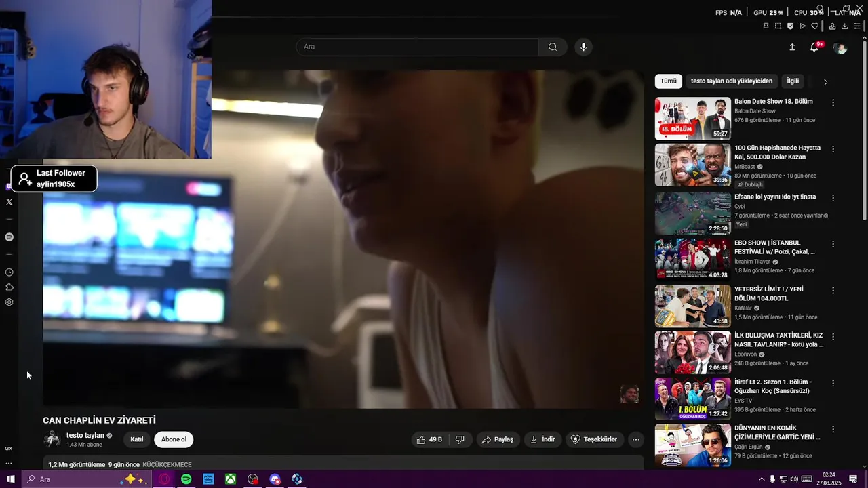Screen dimensions: 868x488
Task: Click the Abone ol subscribe button
Action: point(174,439)
